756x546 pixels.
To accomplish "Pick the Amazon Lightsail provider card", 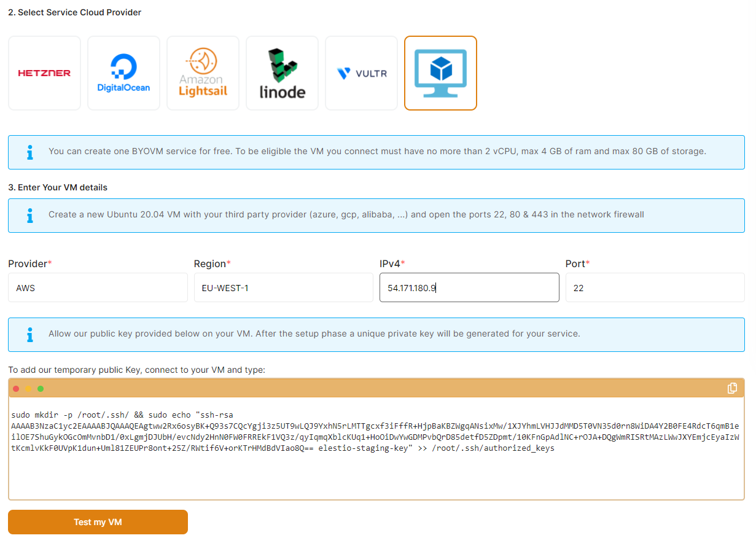I will [x=203, y=73].
